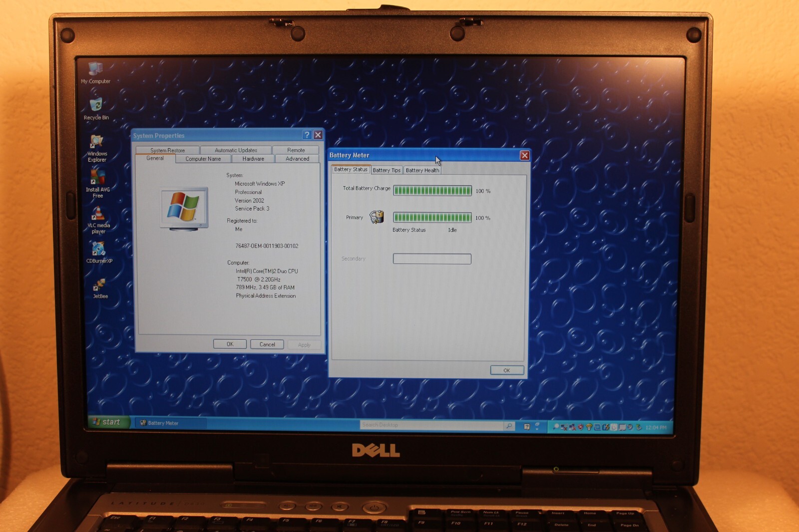Select Install AVG Free shortcut
Viewport: 799px width, 532px height.
pyautogui.click(x=98, y=184)
